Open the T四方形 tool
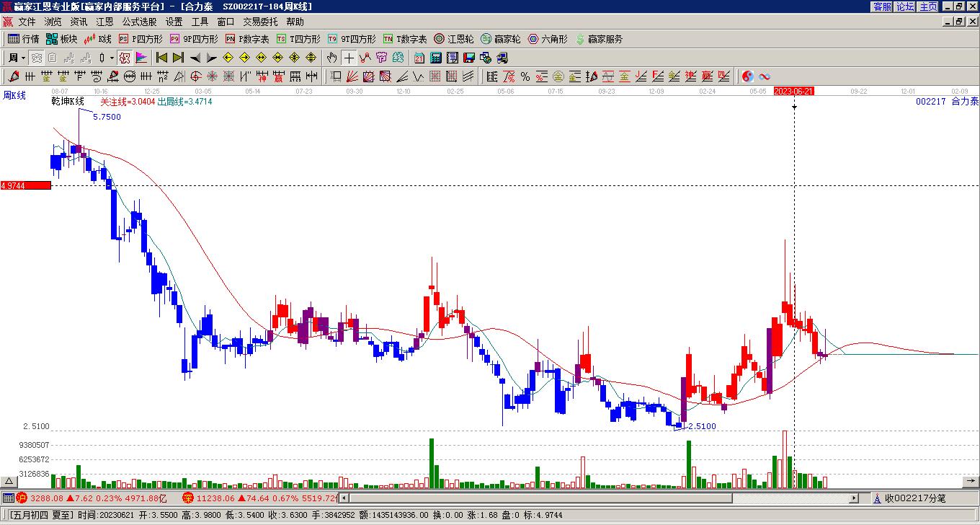Image resolution: width=980 pixels, height=525 pixels. point(298,39)
